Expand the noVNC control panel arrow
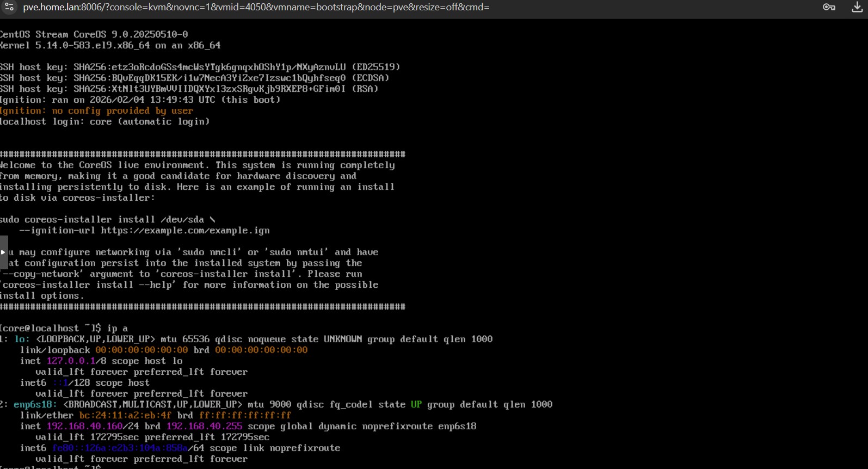This screenshot has width=868, height=469. 3,252
